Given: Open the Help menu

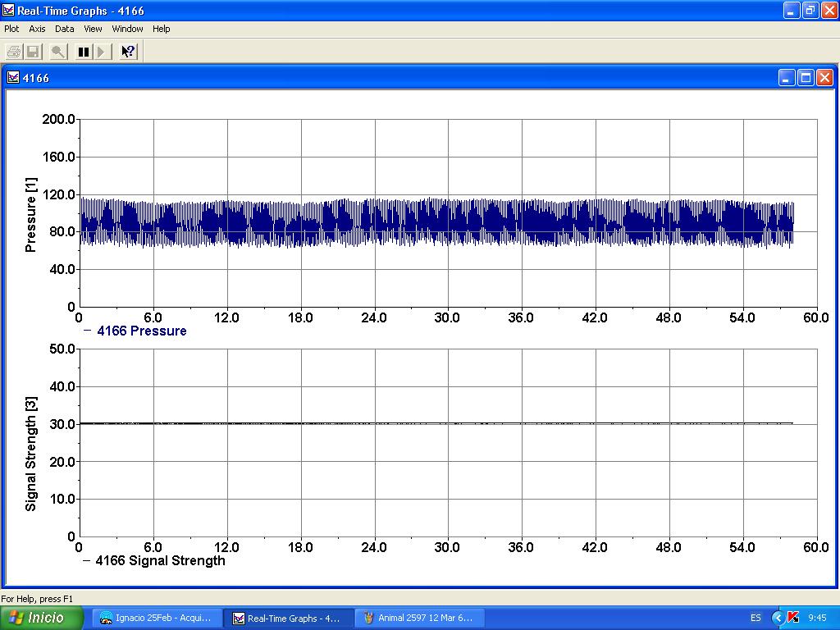Looking at the screenshot, I should [162, 29].
